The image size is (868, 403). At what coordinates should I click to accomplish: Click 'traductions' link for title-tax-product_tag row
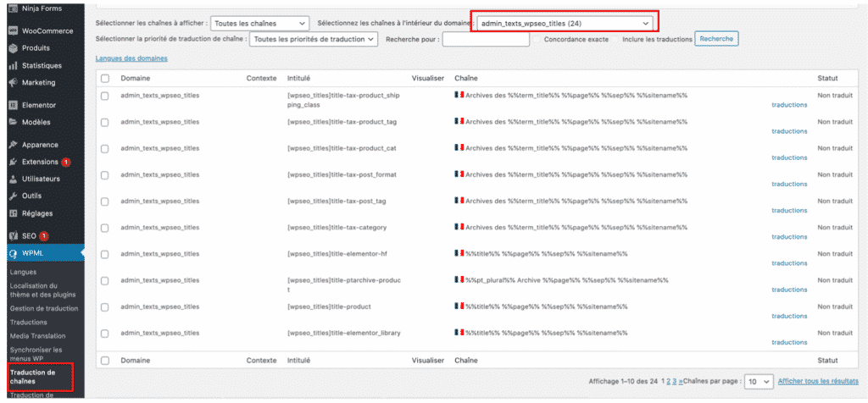pos(789,131)
